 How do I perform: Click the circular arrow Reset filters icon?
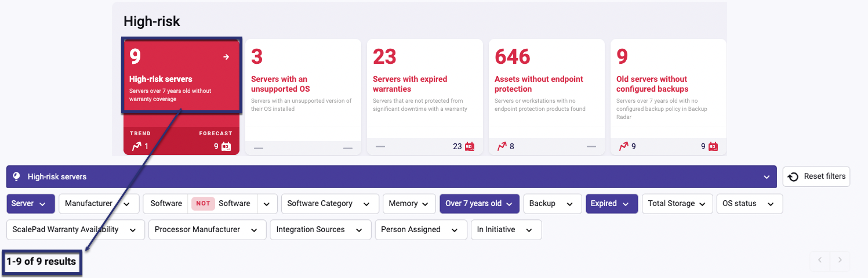pos(793,177)
